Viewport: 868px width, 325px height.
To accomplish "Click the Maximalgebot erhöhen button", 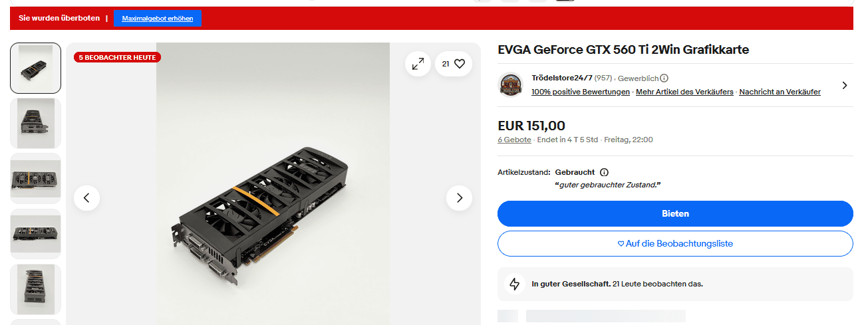I will [x=158, y=19].
